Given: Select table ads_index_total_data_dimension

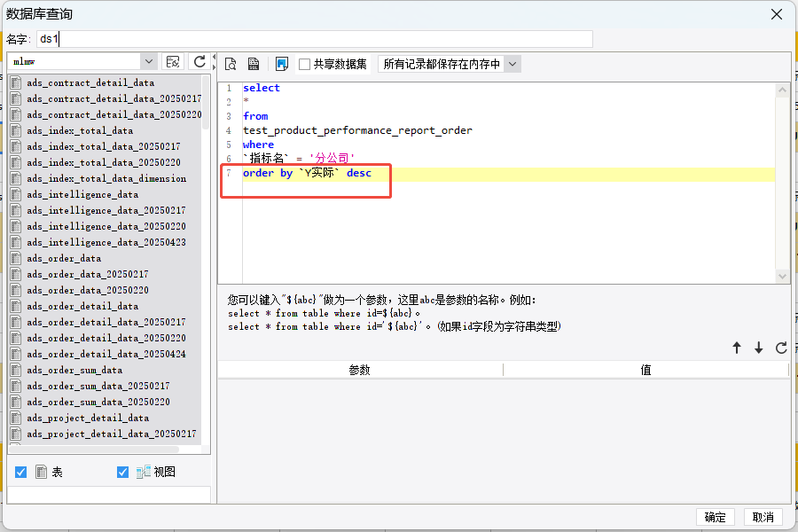Looking at the screenshot, I should pos(106,178).
